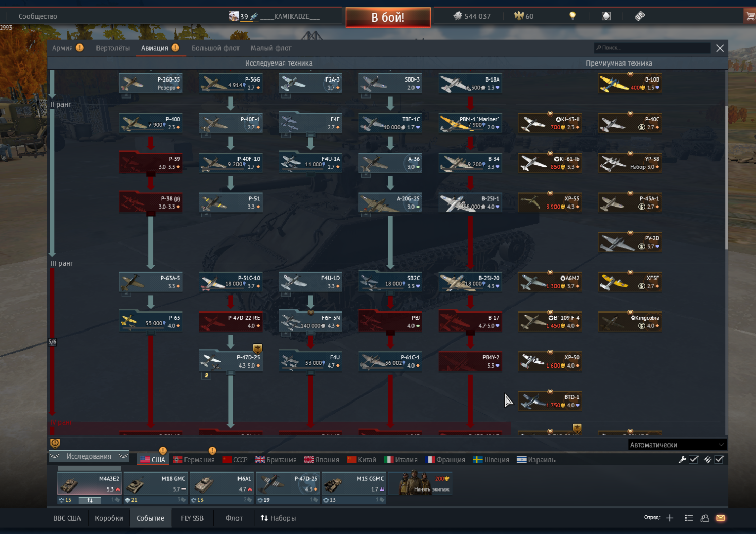Click the Golden Eagles balance 60
This screenshot has height=534, width=756.
(524, 16)
